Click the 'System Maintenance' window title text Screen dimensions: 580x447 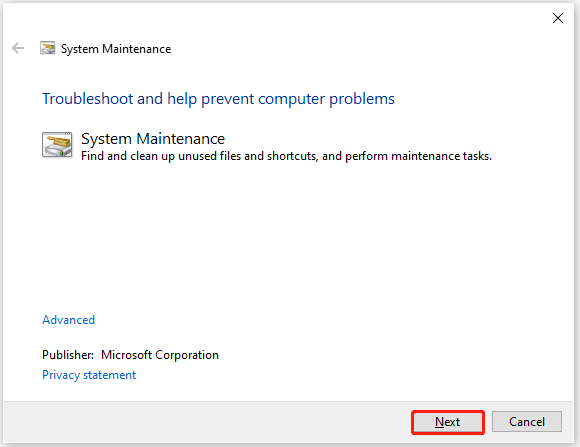116,49
